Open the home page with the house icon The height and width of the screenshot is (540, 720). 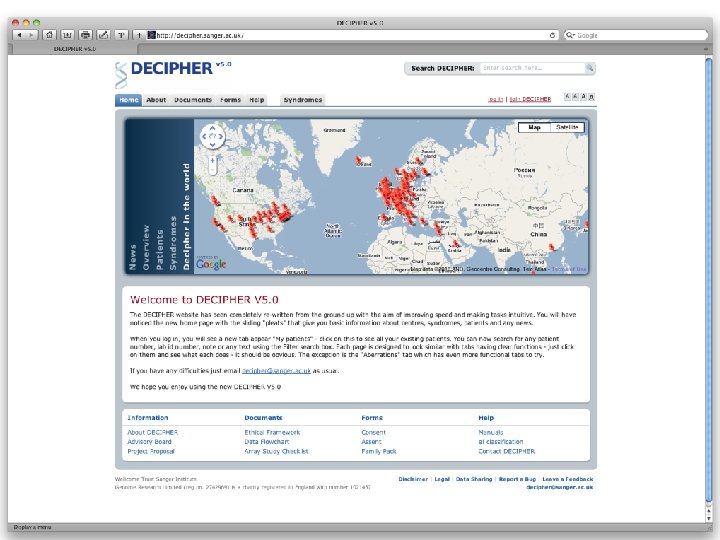(50, 35)
